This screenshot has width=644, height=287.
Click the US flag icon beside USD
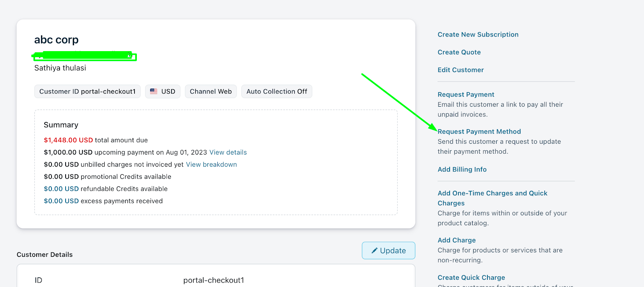coord(154,91)
